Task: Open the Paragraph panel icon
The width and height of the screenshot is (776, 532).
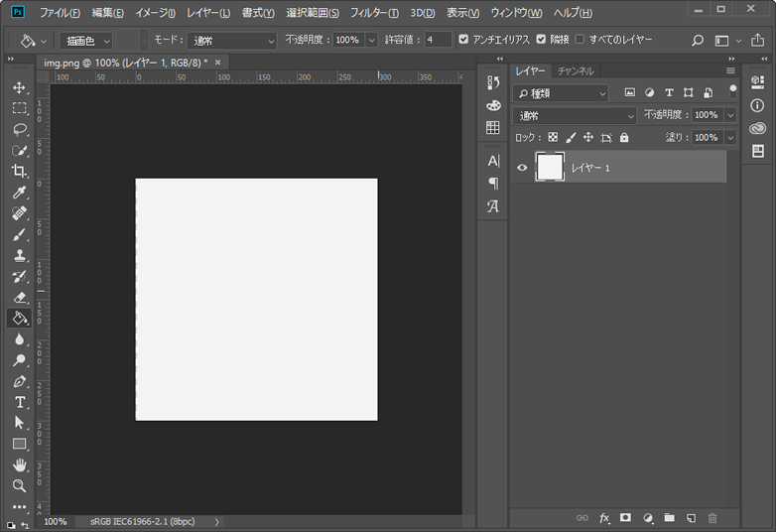Action: click(493, 184)
